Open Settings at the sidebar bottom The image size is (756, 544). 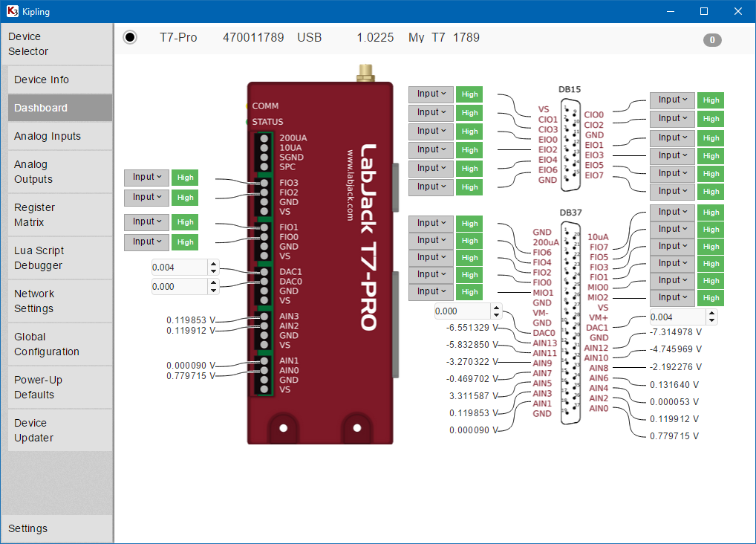[27, 528]
